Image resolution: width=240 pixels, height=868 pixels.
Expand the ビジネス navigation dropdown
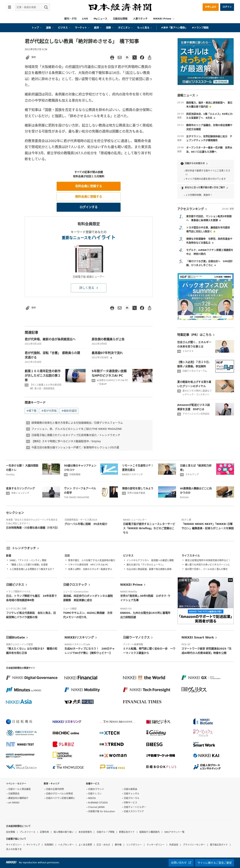click(x=64, y=28)
